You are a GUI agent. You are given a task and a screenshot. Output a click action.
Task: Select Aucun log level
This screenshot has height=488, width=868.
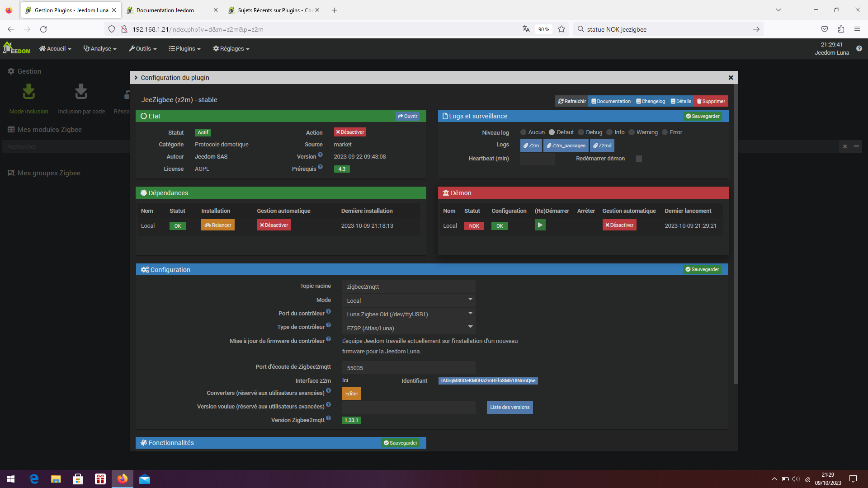524,132
